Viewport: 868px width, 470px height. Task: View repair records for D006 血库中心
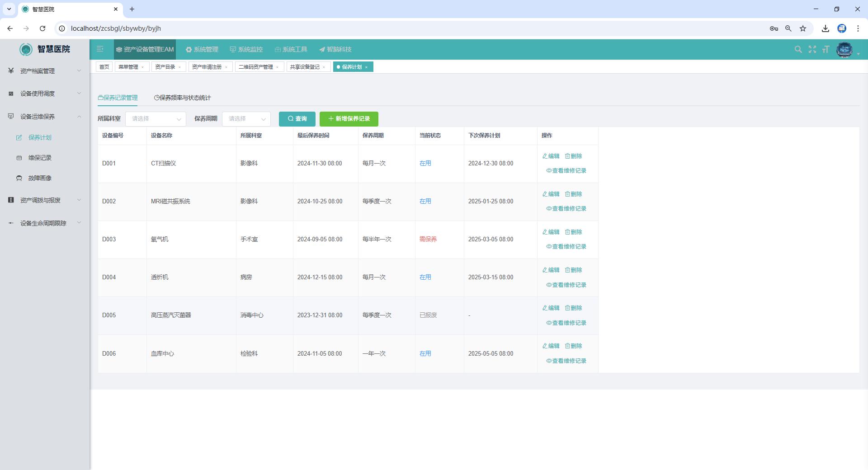click(566, 361)
